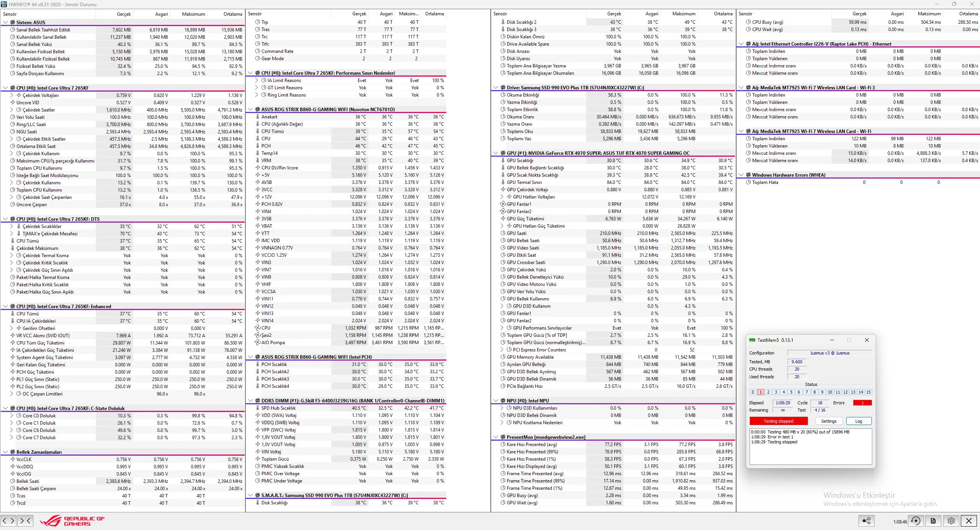Select test status box 1 in TestMem5

coord(761,392)
